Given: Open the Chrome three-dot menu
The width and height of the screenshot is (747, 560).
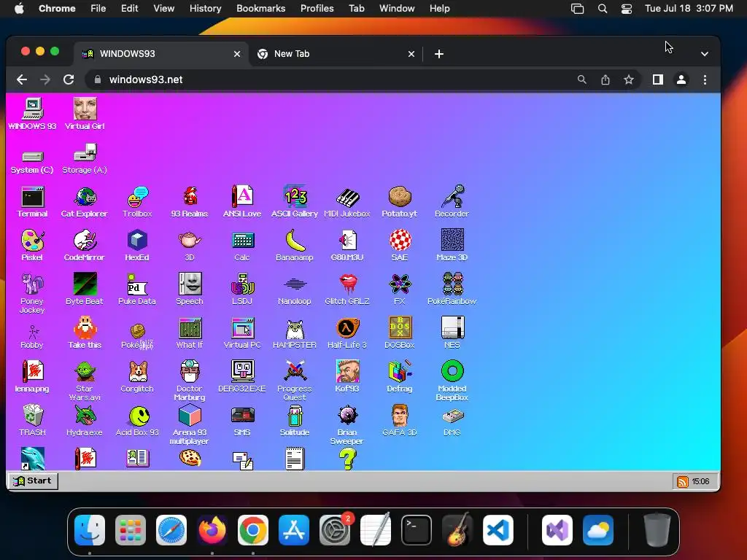Looking at the screenshot, I should pyautogui.click(x=705, y=79).
